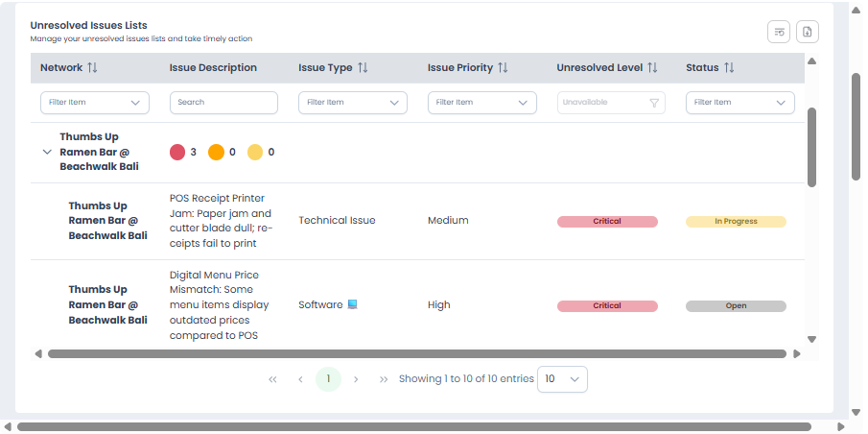Click the computer icon beside Software

pyautogui.click(x=353, y=304)
